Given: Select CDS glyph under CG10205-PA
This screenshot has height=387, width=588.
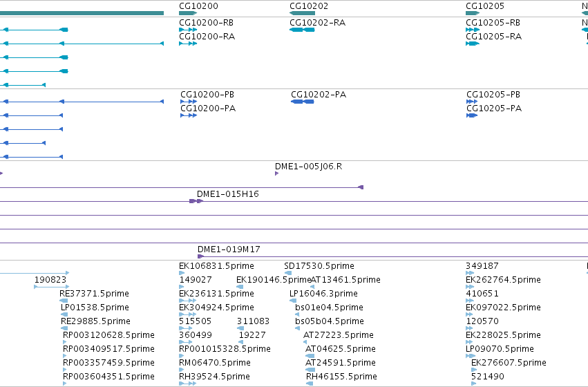Looking at the screenshot, I should coord(472,115).
